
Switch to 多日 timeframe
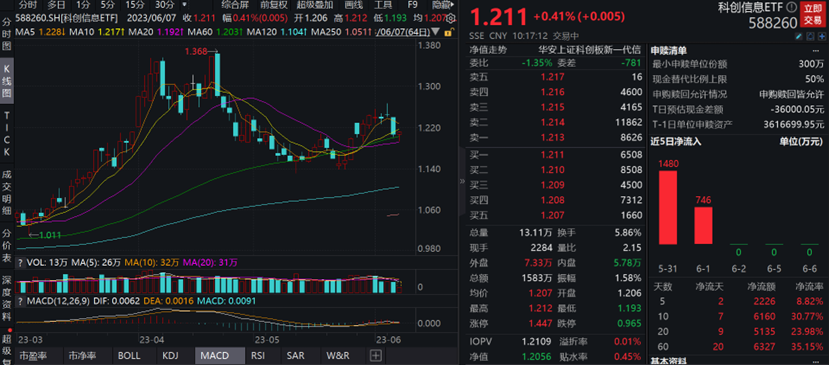56,5
